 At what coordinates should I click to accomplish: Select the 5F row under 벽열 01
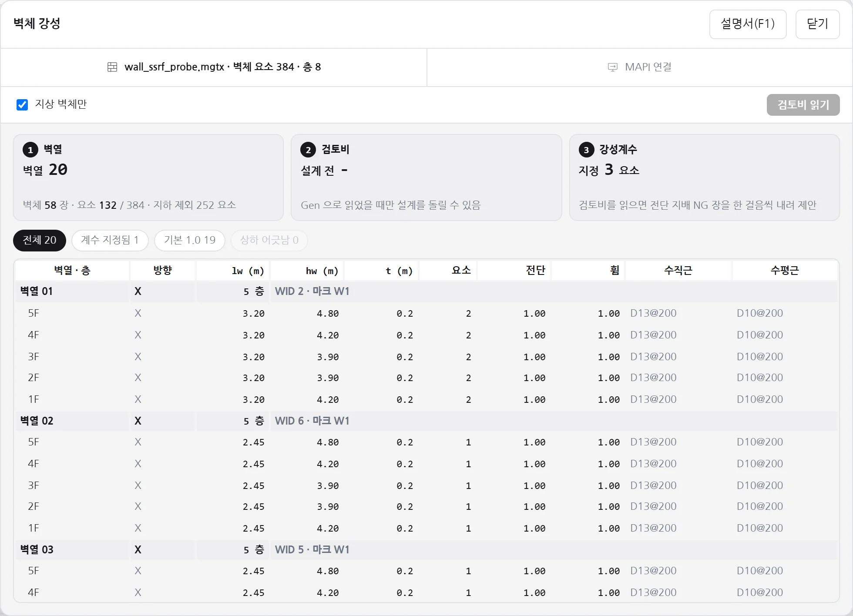click(x=426, y=313)
